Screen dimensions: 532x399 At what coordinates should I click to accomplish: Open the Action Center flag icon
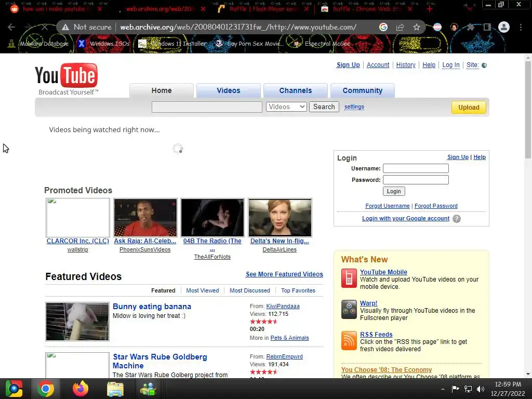pos(455,389)
